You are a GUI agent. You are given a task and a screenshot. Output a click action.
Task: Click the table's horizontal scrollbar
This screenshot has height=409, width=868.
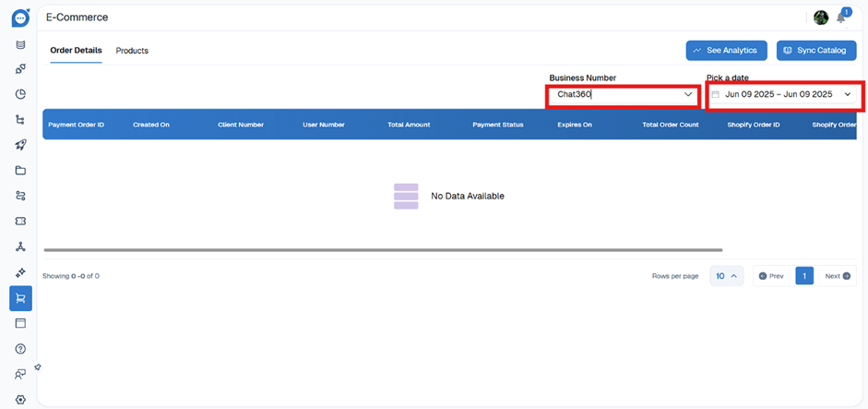(382, 249)
